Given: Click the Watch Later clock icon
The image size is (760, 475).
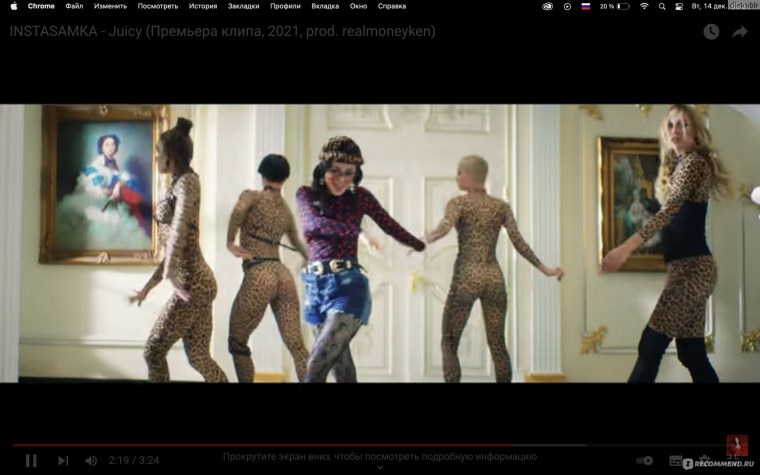Looking at the screenshot, I should pos(711,32).
